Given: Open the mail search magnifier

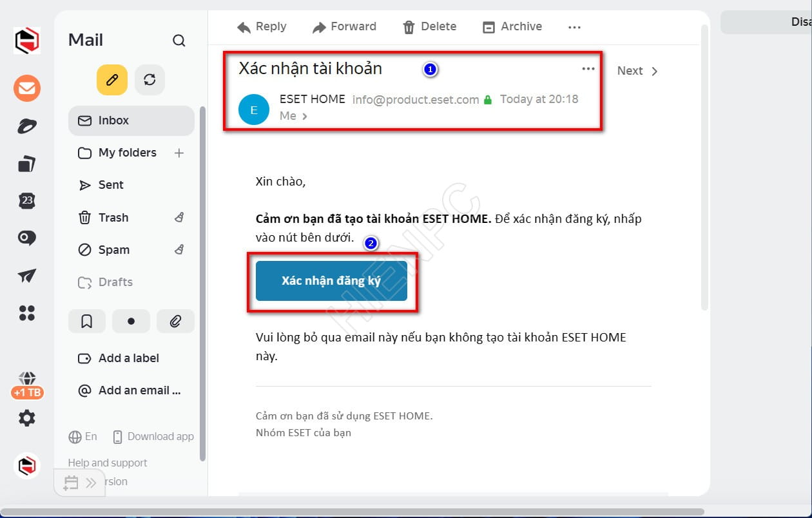Looking at the screenshot, I should coord(179,41).
